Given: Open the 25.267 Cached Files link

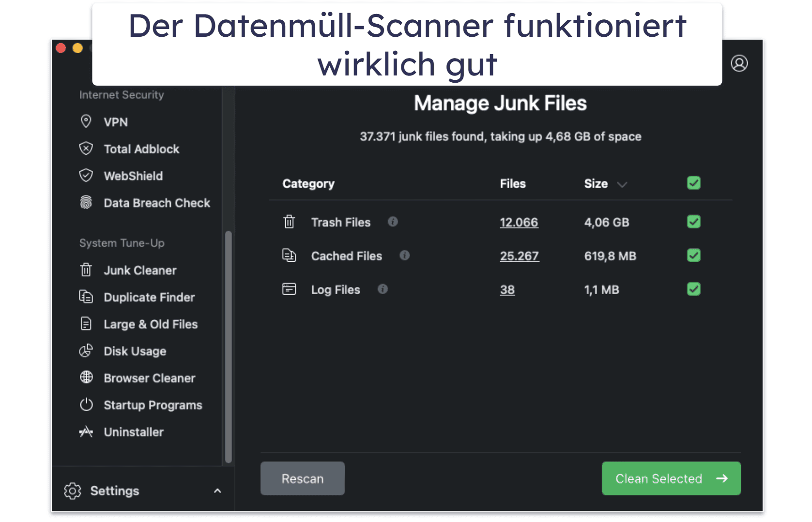Looking at the screenshot, I should click(520, 256).
